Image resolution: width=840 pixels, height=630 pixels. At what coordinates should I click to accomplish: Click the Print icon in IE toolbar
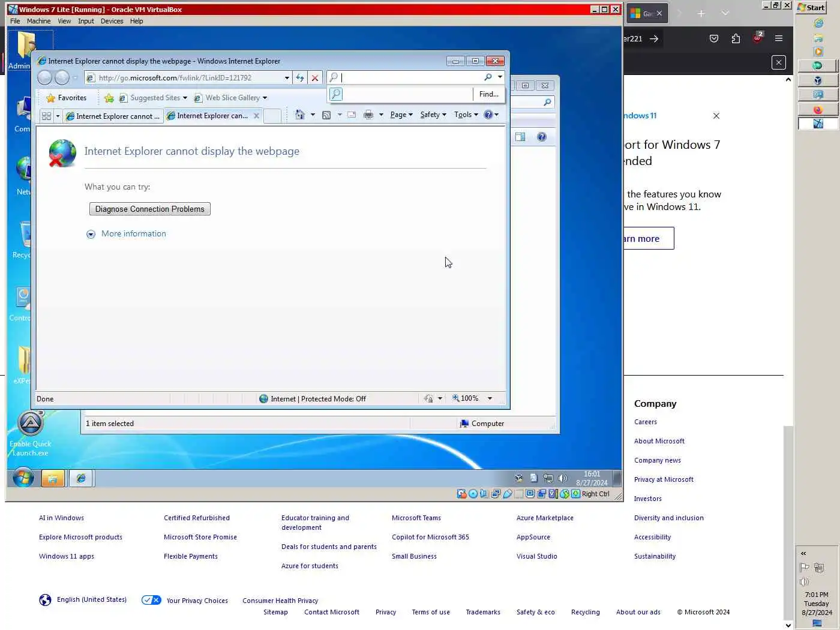[368, 115]
